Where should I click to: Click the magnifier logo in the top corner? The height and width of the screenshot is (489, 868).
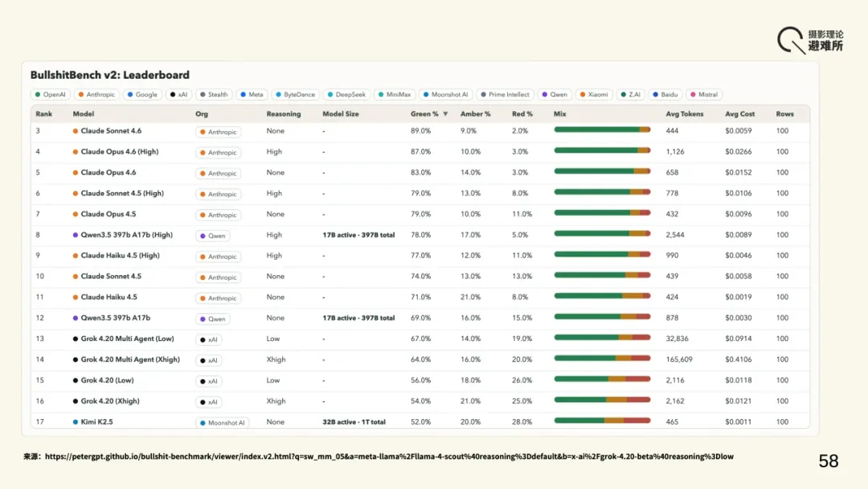tap(791, 40)
